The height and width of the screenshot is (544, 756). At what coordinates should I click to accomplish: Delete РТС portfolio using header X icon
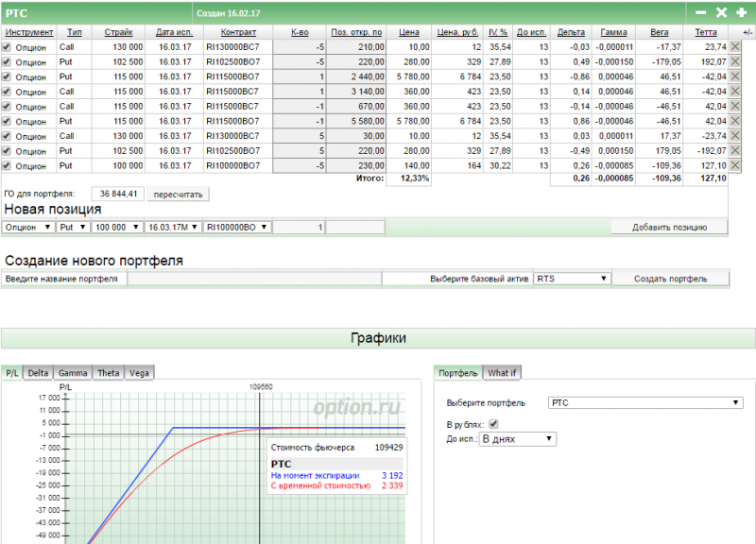721,13
